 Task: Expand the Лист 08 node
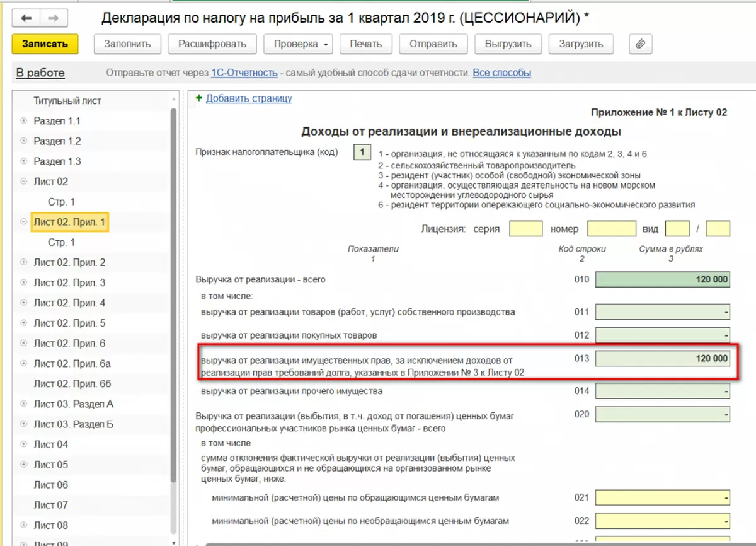pyautogui.click(x=24, y=525)
